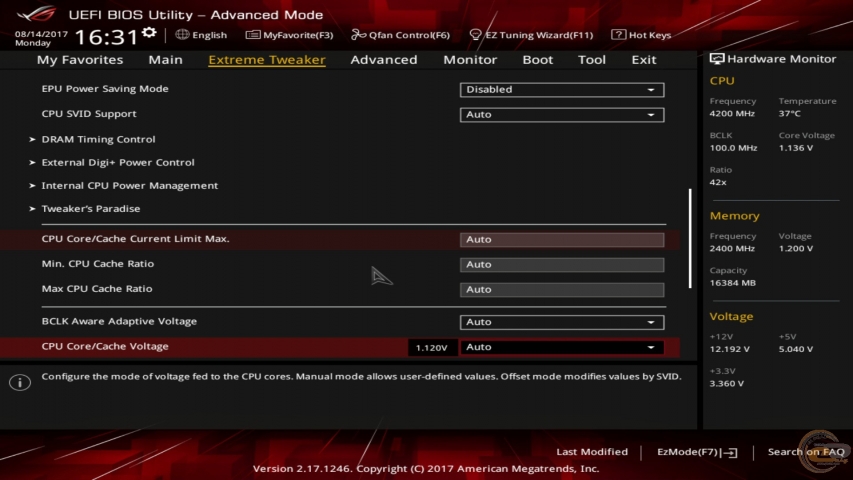This screenshot has height=480, width=853.
Task: Click the 08/14/2017 date text
Action: point(41,34)
